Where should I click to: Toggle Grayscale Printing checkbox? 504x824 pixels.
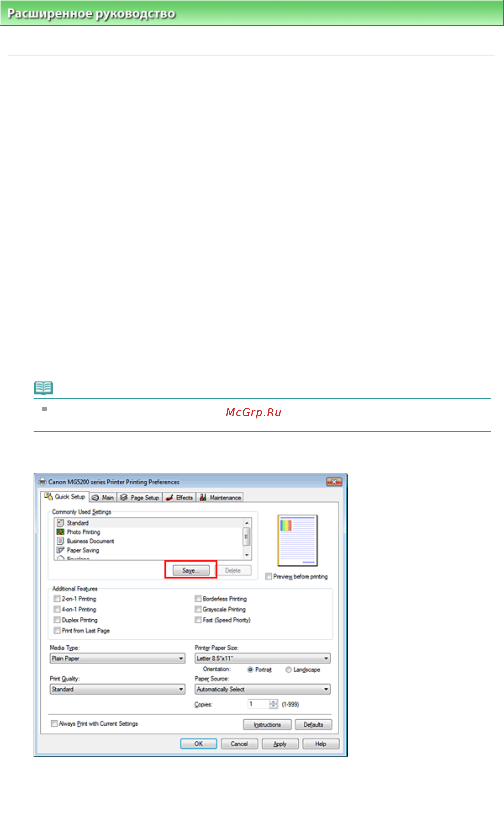(x=198, y=609)
